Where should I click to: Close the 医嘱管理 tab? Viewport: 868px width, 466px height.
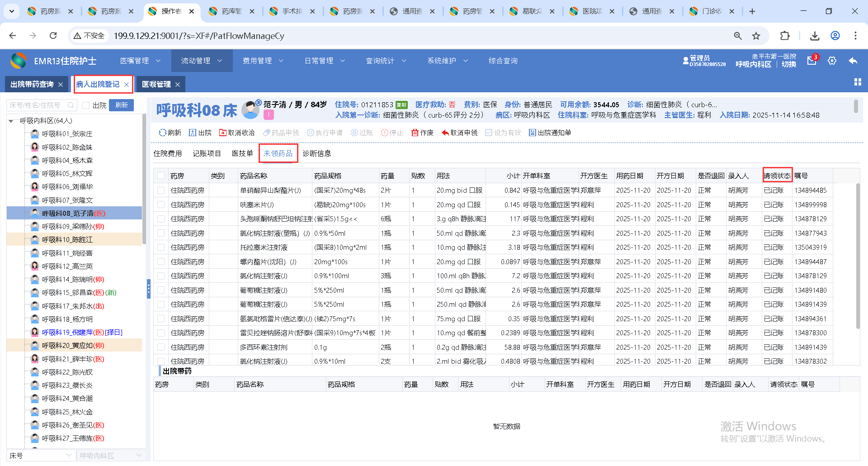click(178, 85)
